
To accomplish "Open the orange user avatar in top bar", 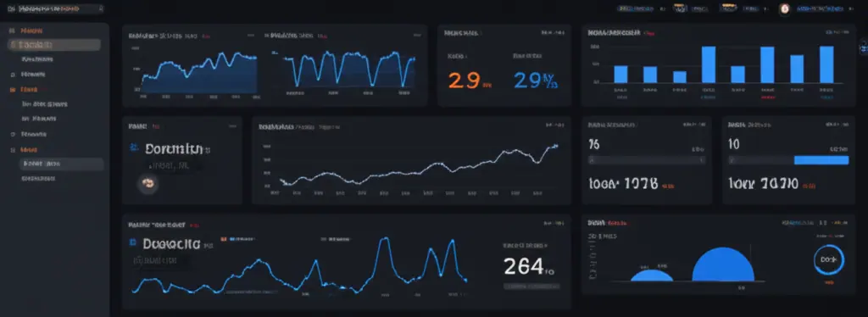I will (784, 8).
